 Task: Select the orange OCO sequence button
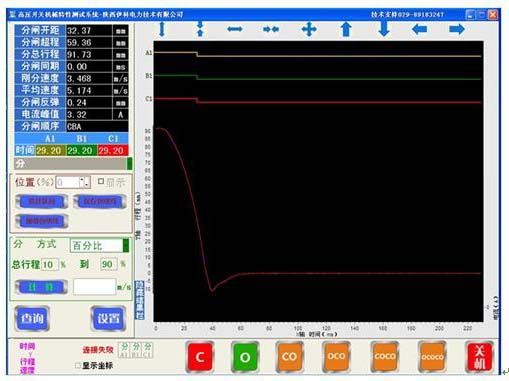(x=336, y=357)
